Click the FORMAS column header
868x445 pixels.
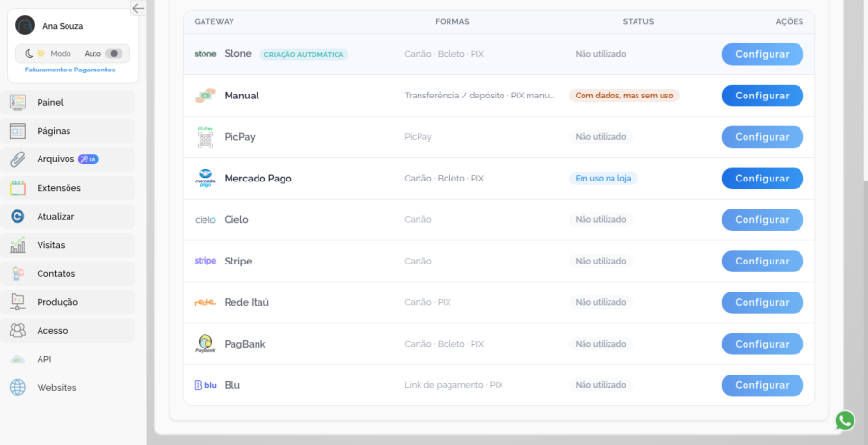coord(452,21)
